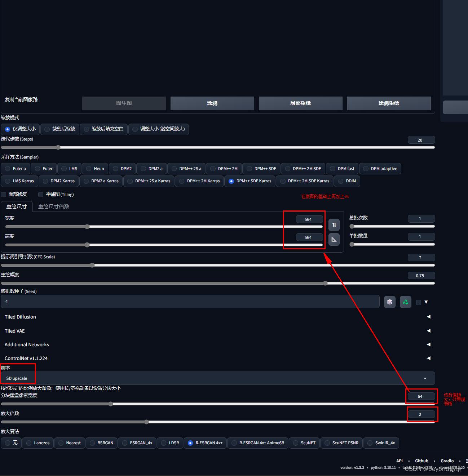Select ScuNET PSNR upscaler
468x476 pixels.
[341, 443]
